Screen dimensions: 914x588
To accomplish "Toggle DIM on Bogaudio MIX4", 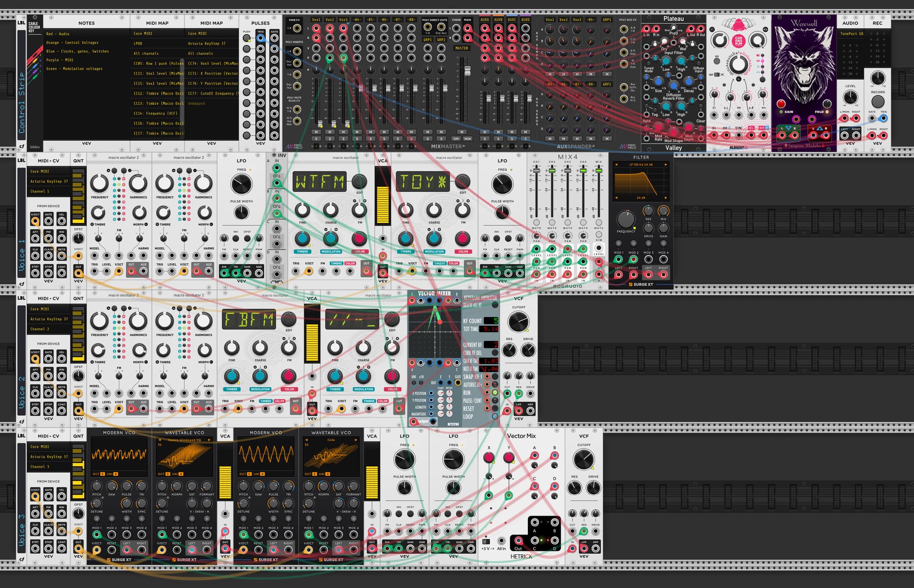I will (x=599, y=235).
